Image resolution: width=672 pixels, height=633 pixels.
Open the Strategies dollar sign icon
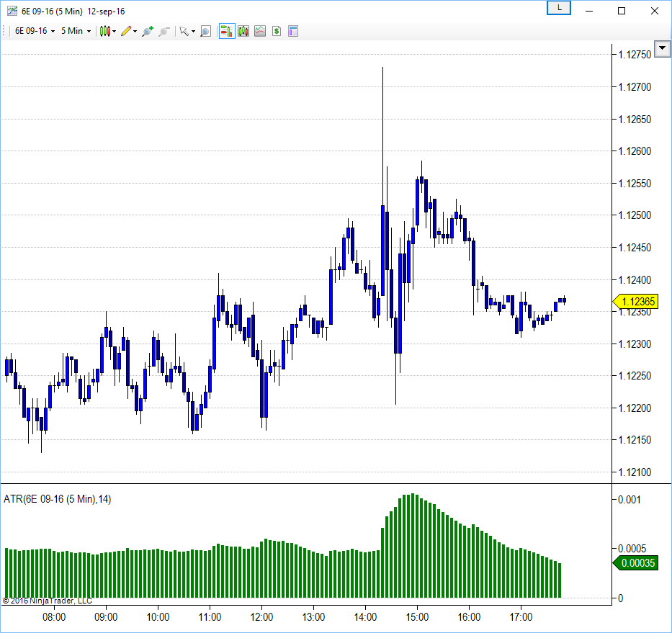[x=277, y=31]
